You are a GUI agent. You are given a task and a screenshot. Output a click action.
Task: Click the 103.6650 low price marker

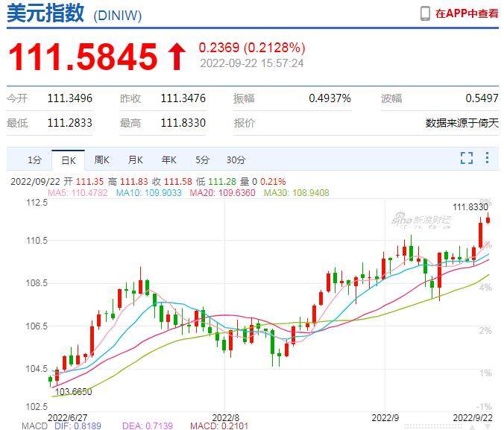pos(74,391)
